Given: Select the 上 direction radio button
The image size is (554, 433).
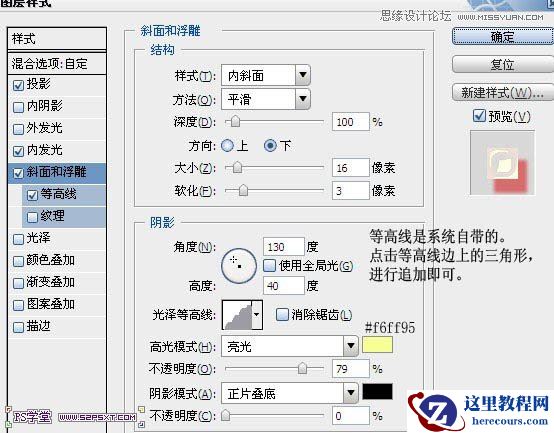Looking at the screenshot, I should (228, 146).
